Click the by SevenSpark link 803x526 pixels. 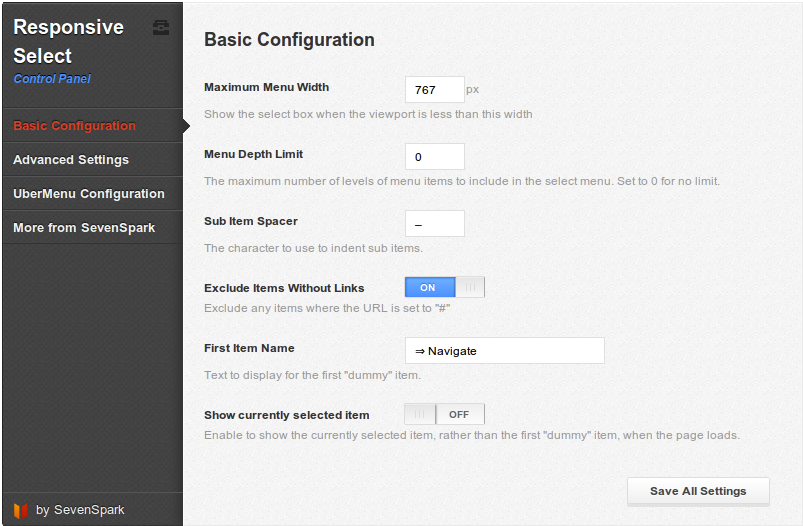click(x=80, y=510)
